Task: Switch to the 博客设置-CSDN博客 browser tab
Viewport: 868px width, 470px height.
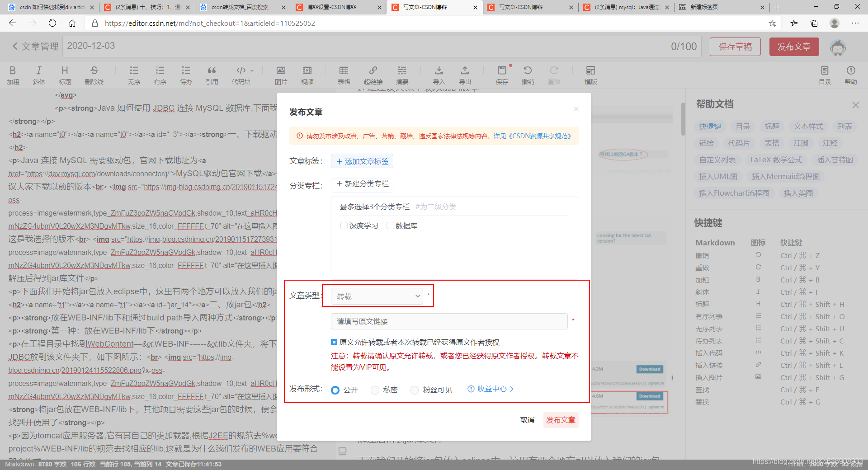Action: coord(338,7)
